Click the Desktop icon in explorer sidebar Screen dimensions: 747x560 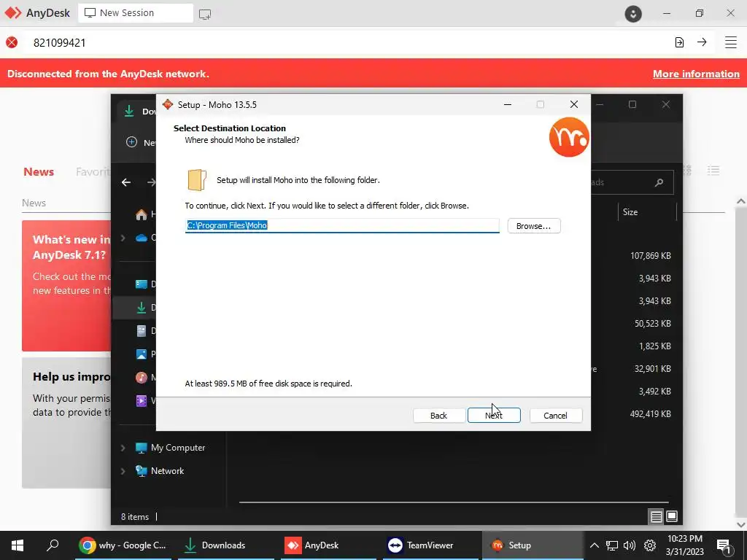point(142,284)
